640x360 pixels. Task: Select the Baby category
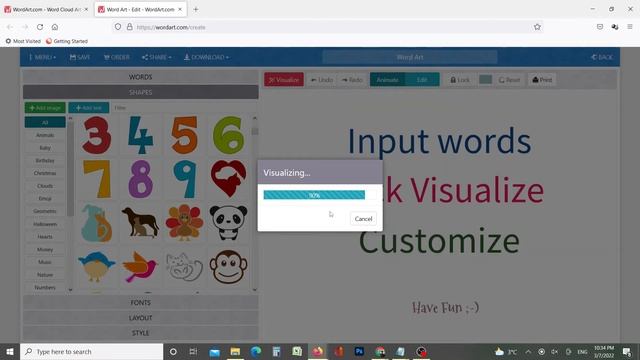45,147
